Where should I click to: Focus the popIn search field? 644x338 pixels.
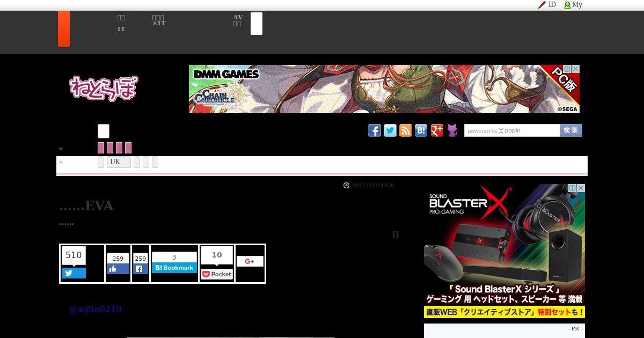pyautogui.click(x=512, y=130)
